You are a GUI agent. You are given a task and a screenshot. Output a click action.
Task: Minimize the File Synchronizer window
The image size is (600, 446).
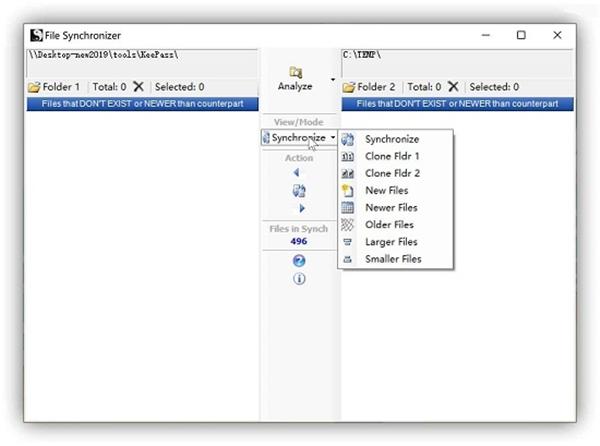(x=486, y=35)
